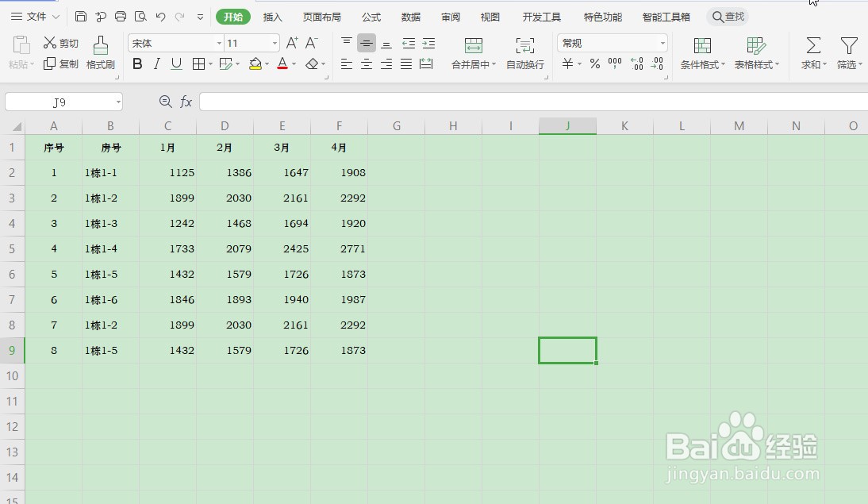Select row 5 header
The width and height of the screenshot is (868, 504).
click(12, 248)
